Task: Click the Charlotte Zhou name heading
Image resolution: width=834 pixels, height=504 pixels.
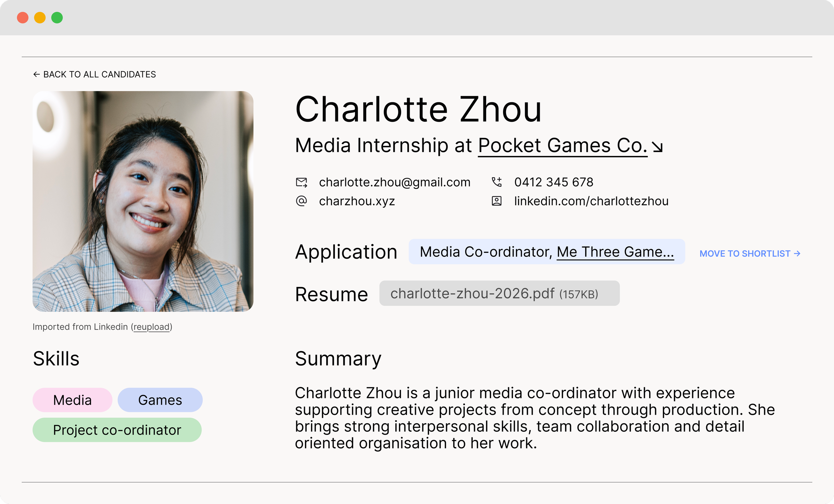Action: pyautogui.click(x=418, y=109)
